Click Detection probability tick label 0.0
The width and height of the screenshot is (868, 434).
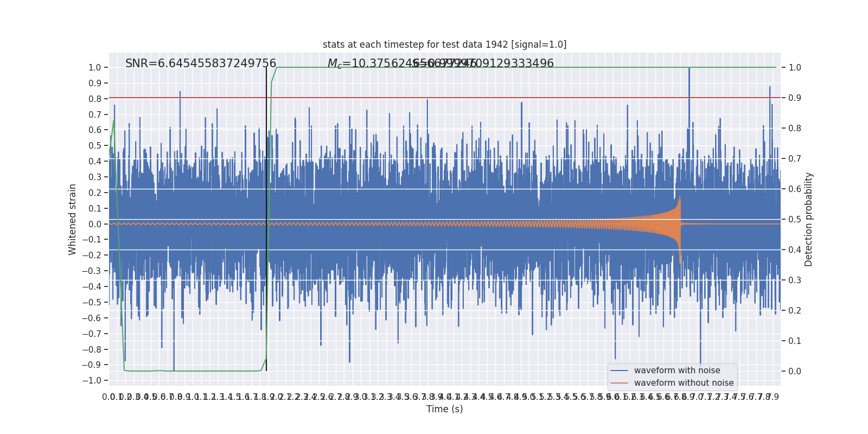795,372
